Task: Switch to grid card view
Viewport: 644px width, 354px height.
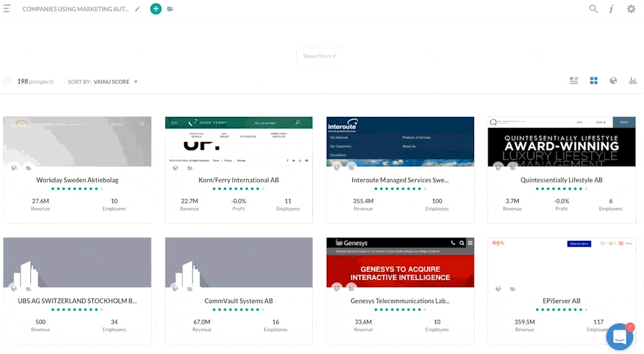Action: coord(594,81)
